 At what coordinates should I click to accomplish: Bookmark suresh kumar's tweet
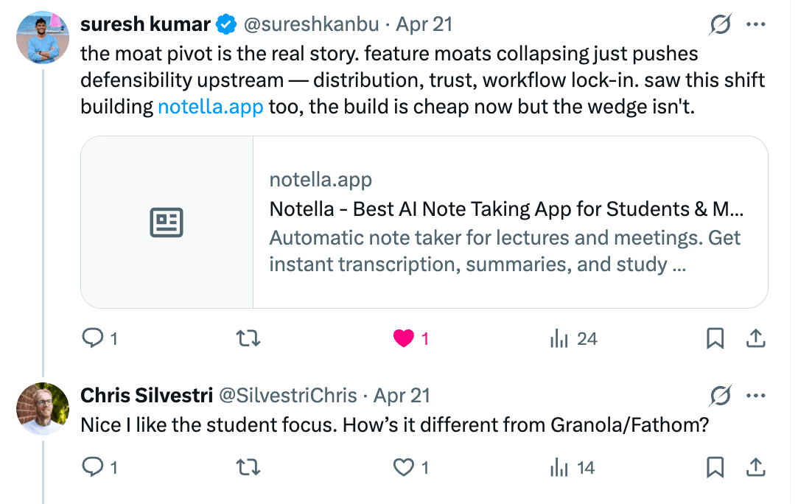click(x=715, y=339)
